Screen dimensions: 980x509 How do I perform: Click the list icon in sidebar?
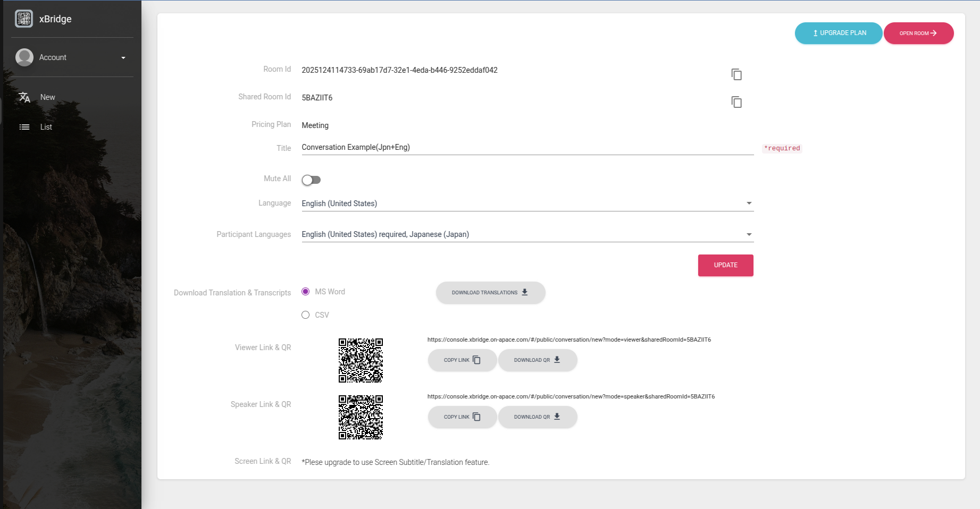pos(24,127)
